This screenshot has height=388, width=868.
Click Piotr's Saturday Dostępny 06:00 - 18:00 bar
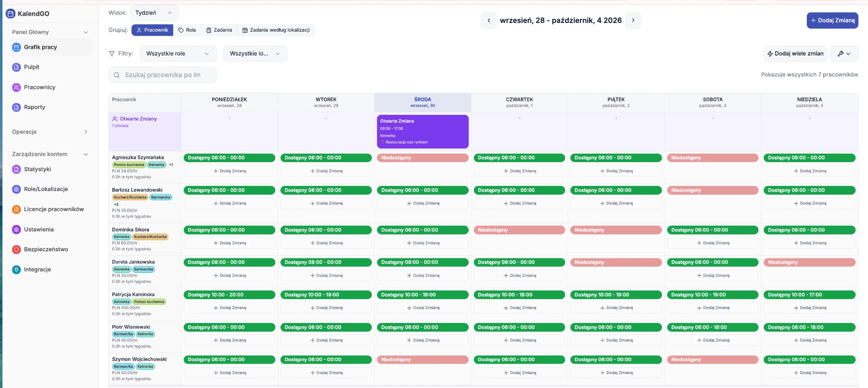click(713, 327)
